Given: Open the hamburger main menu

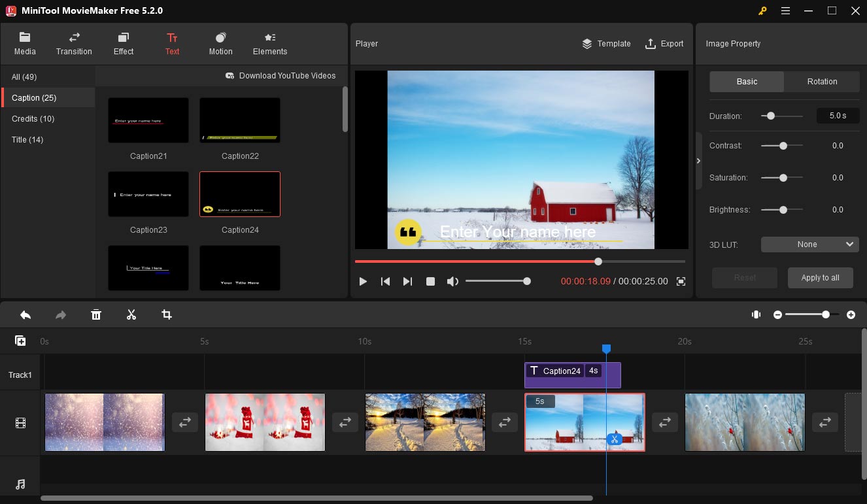Looking at the screenshot, I should 785,10.
